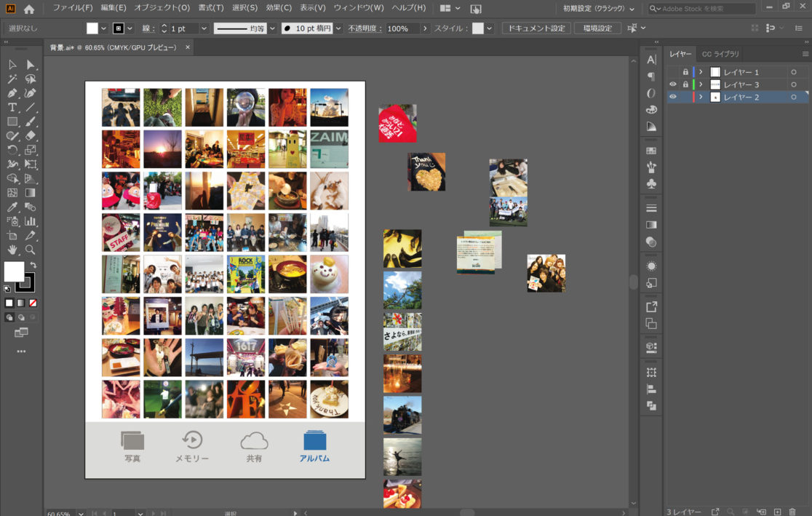The image size is (812, 516).
Task: Select the Eraser tool
Action: coord(31,136)
